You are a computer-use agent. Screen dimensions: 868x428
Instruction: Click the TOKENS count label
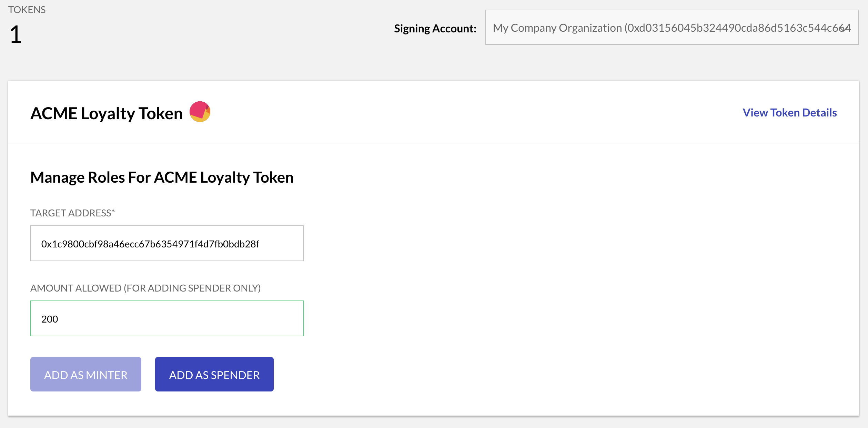tap(27, 10)
